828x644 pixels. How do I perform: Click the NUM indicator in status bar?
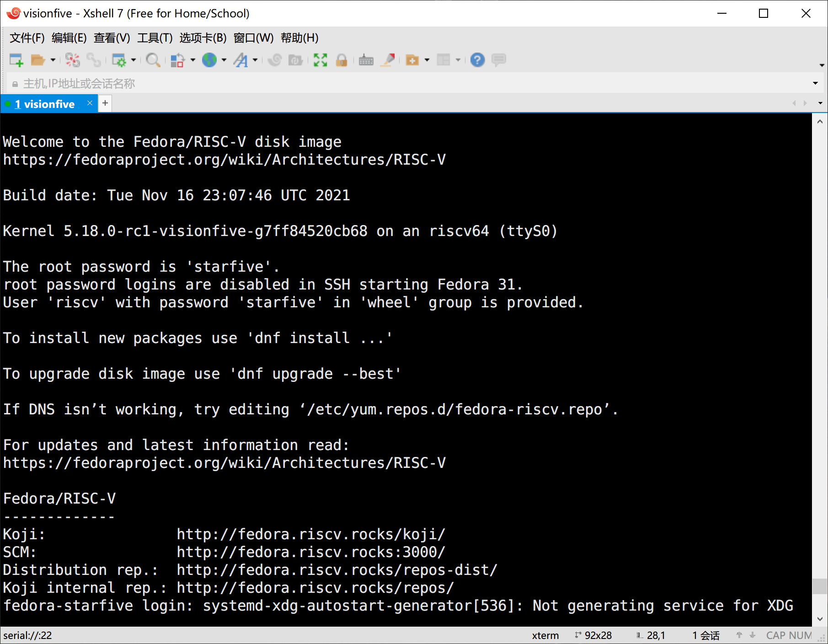pos(800,635)
